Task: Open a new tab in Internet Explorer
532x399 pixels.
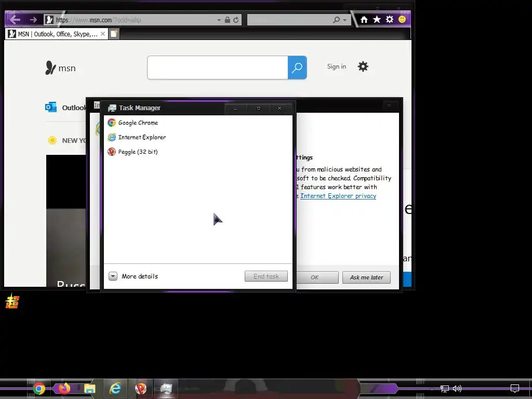Action: 114,34
